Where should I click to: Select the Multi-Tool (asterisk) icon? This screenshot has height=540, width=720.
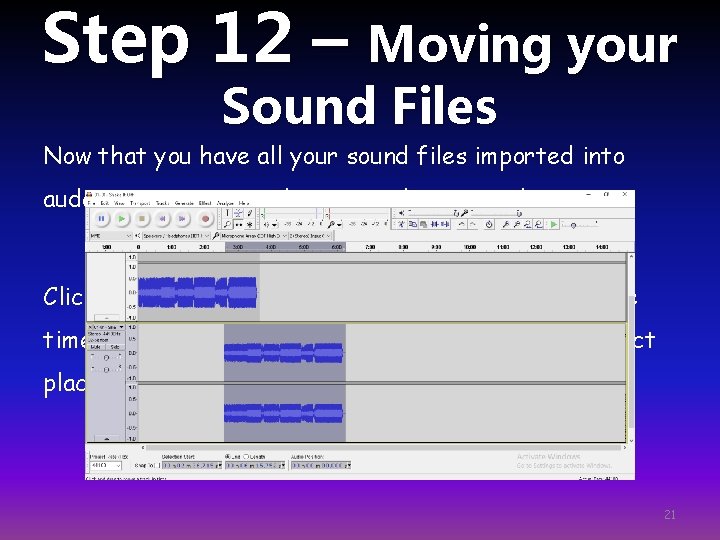tap(249, 224)
